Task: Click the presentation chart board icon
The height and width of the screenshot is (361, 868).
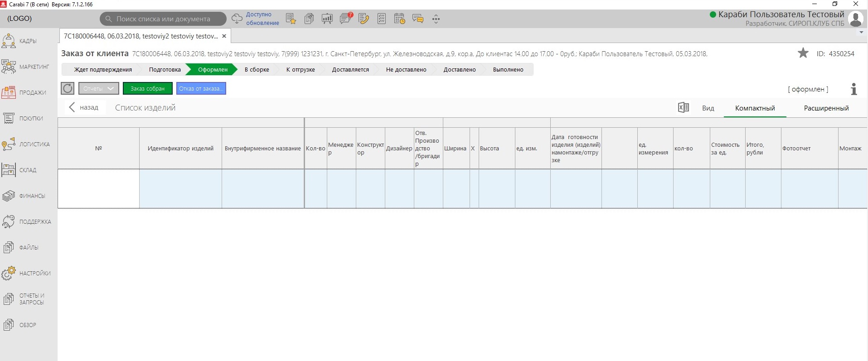Action: [327, 19]
